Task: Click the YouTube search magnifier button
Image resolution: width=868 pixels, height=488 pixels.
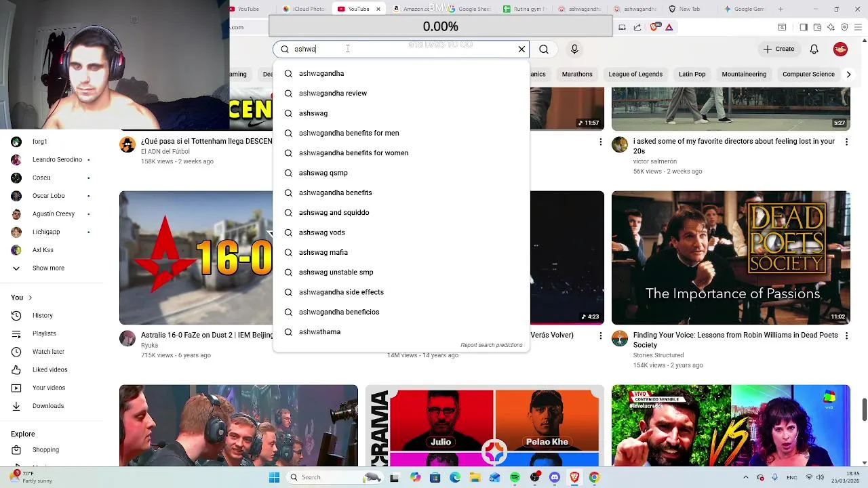Action: coord(544,49)
